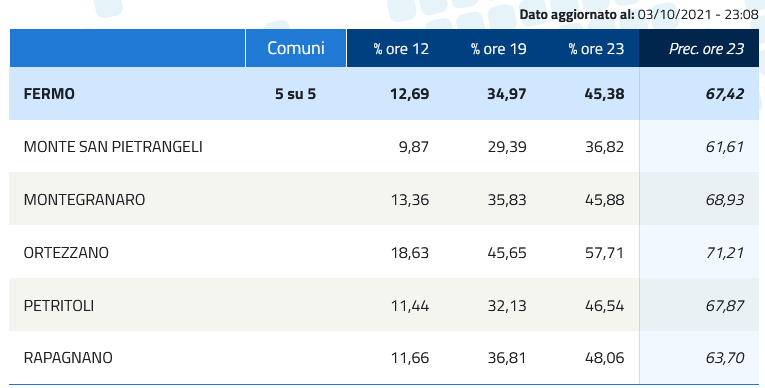
Task: Click FERMO's previous 67,42 value
Action: (x=725, y=94)
